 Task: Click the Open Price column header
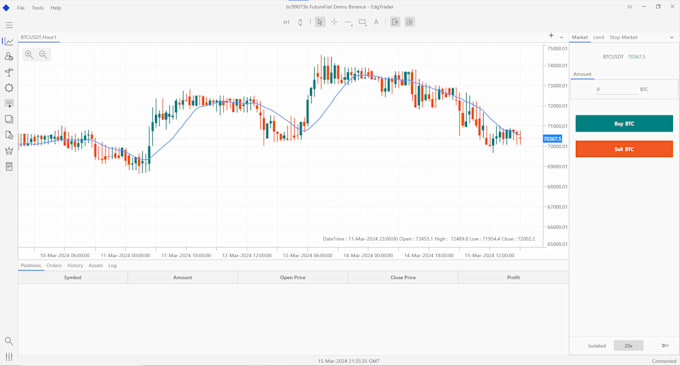(293, 278)
